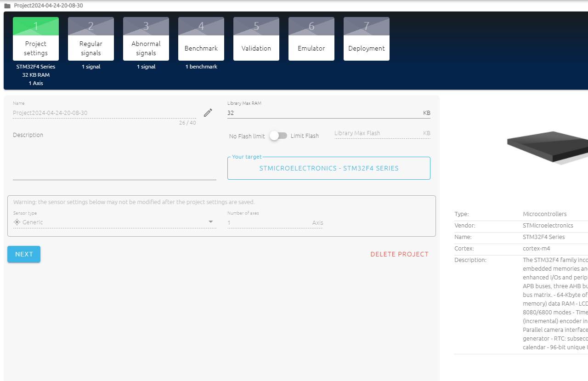Open the STM32F4 Series target selector

(x=328, y=168)
